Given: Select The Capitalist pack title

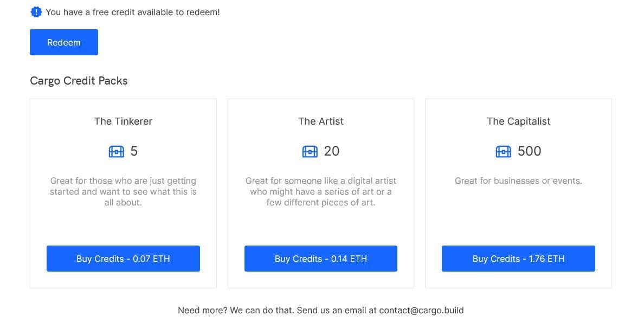Looking at the screenshot, I should pos(518,121).
